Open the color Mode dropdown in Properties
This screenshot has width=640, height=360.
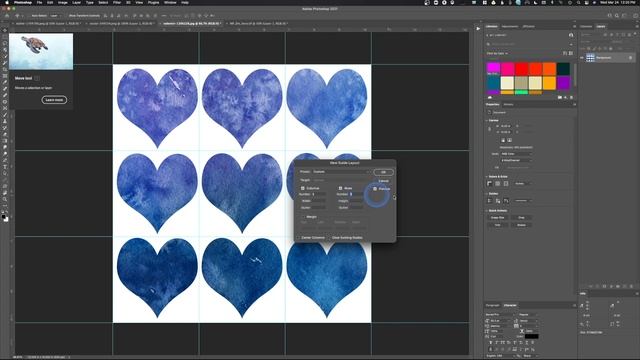[x=516, y=154]
